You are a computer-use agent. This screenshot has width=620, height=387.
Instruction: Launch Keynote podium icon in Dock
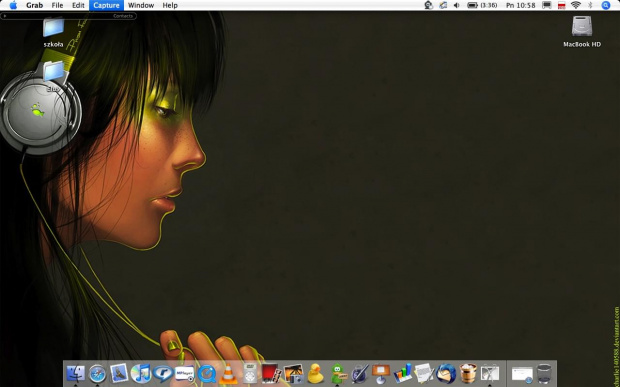coord(381,374)
